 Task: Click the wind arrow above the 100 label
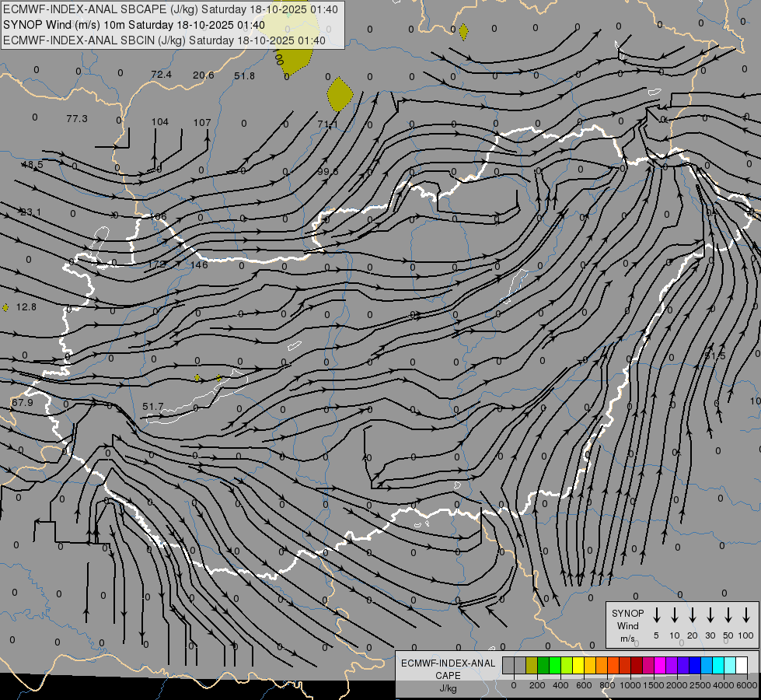click(746, 615)
